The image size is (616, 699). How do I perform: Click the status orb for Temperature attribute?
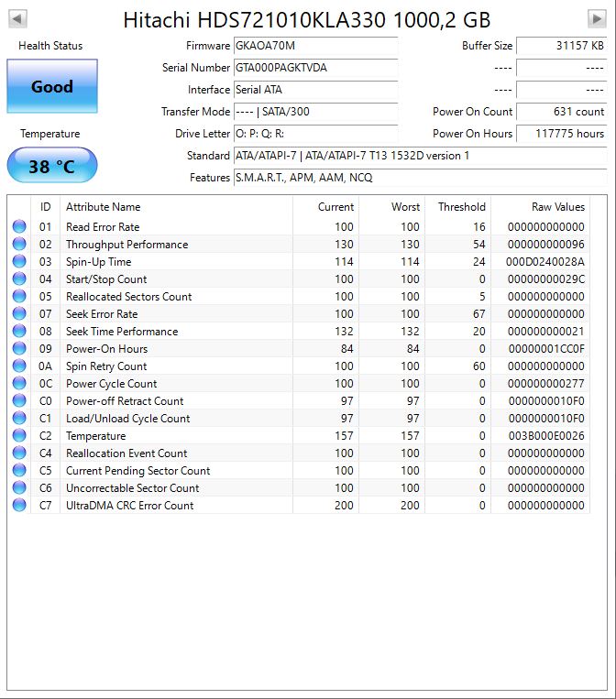point(19,435)
